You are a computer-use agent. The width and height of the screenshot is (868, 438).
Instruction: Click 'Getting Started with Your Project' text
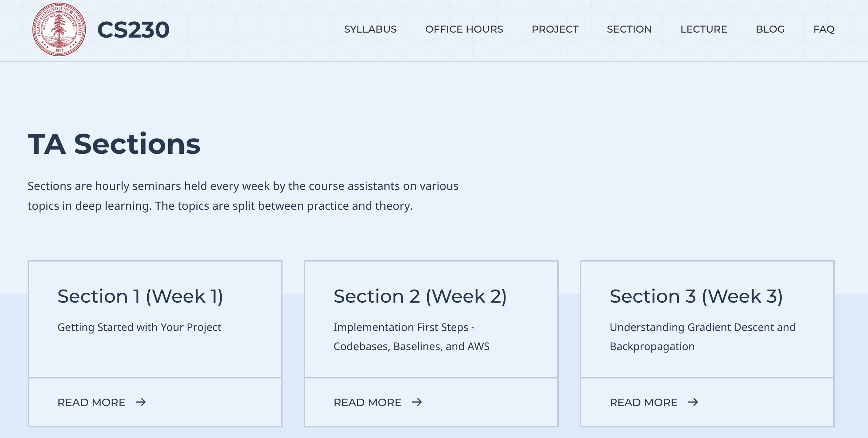139,327
